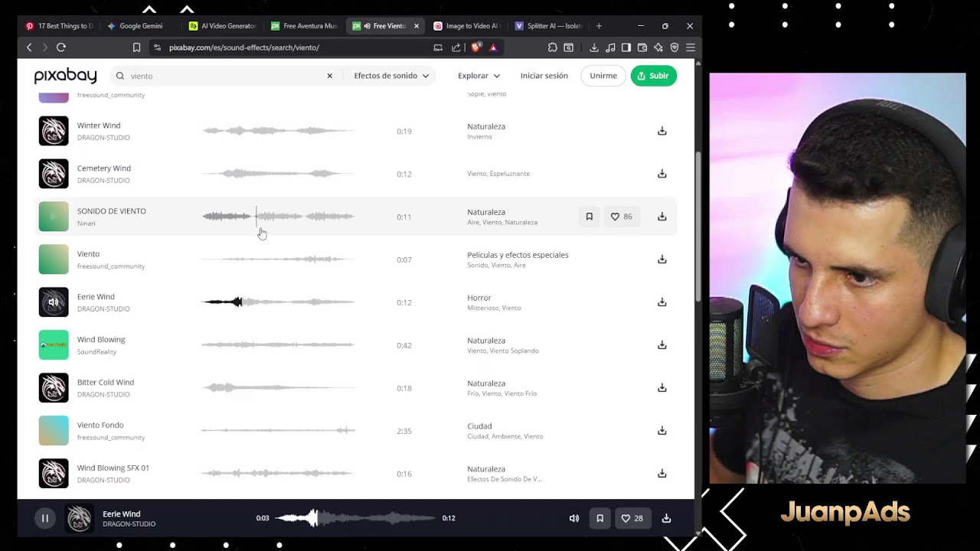The height and width of the screenshot is (551, 980).
Task: Show the browser sidebar panel
Action: coord(626,47)
